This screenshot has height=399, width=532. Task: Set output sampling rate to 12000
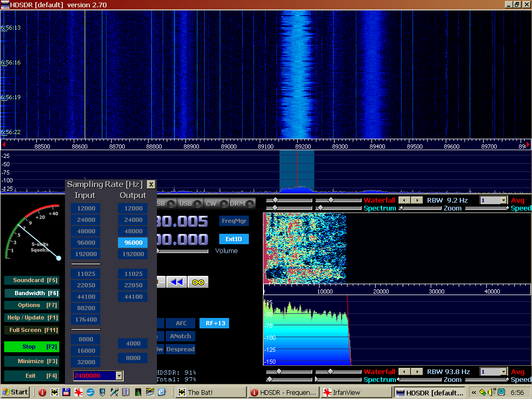point(132,208)
